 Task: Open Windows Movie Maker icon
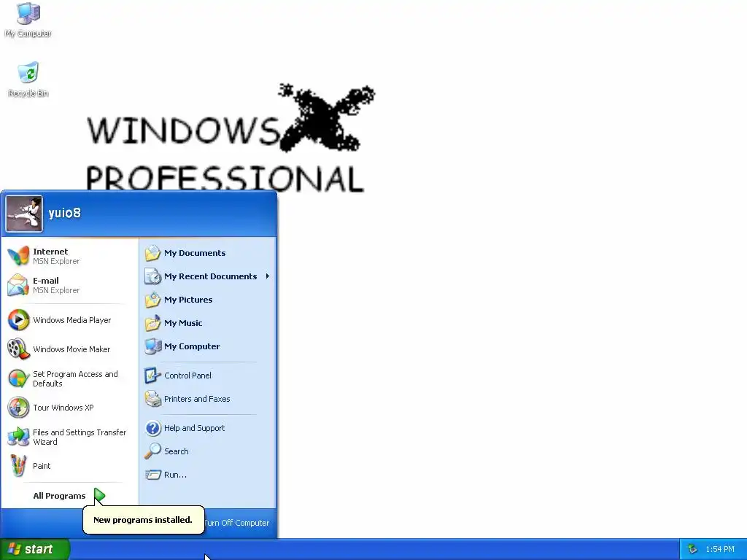(x=18, y=349)
